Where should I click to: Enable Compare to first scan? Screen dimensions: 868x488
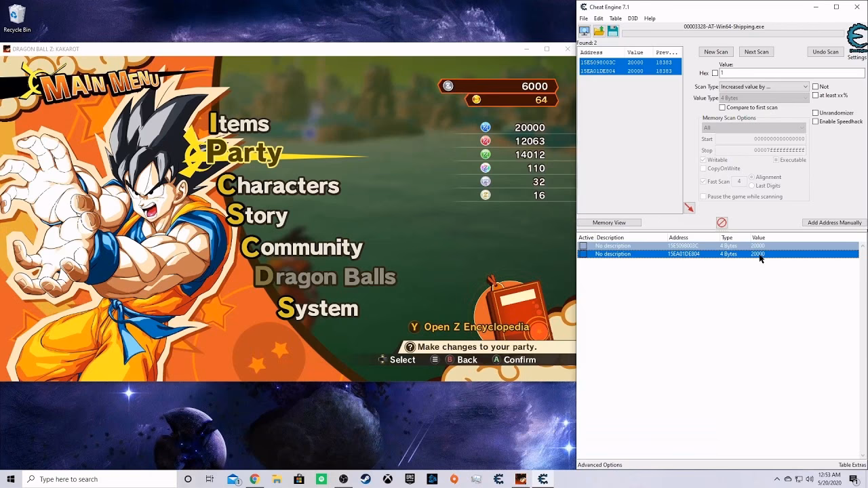(x=722, y=107)
